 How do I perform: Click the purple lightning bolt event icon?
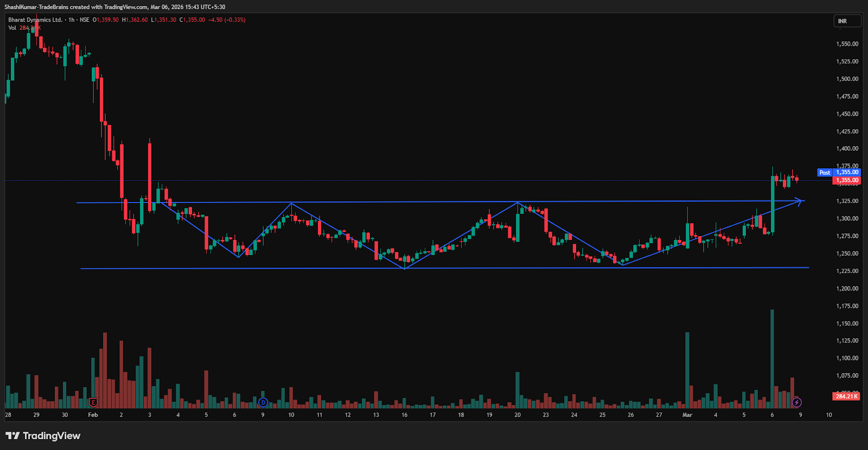tap(796, 402)
